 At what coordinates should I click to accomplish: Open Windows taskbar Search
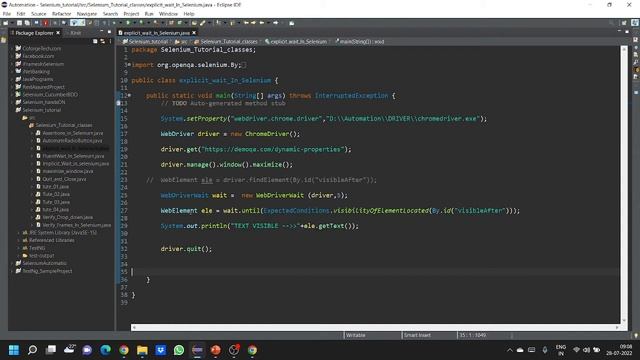[x=32, y=350]
